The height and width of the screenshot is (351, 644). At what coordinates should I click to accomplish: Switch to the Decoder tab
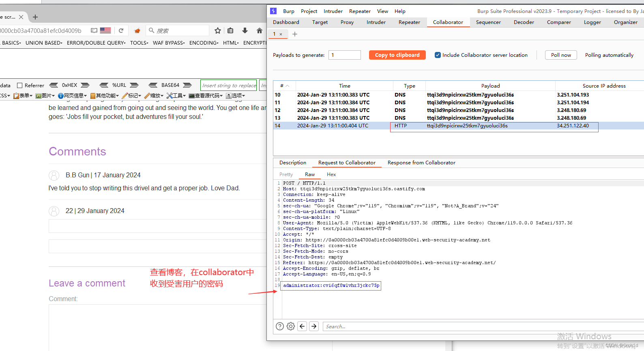(x=524, y=22)
